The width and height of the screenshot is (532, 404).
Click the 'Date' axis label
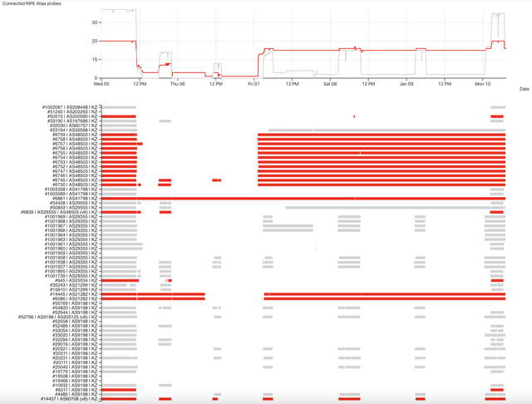click(525, 89)
